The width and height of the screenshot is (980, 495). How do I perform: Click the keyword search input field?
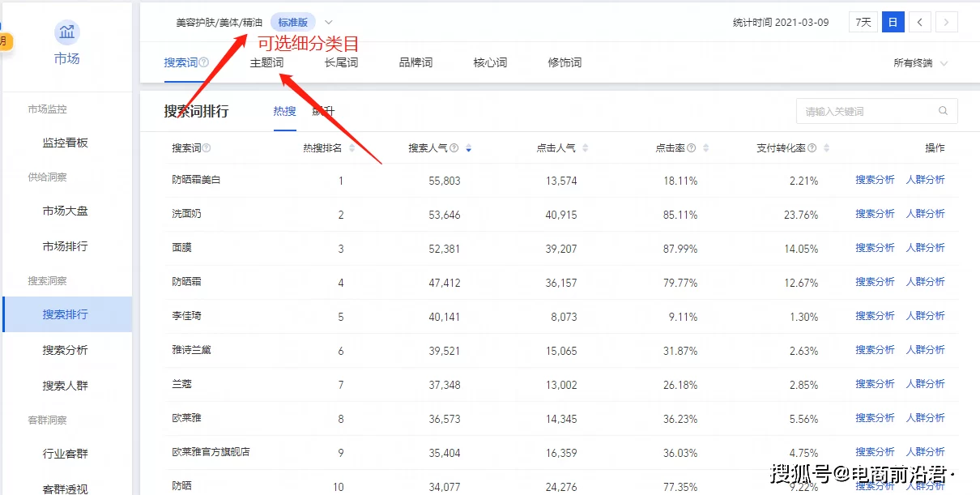tap(867, 112)
